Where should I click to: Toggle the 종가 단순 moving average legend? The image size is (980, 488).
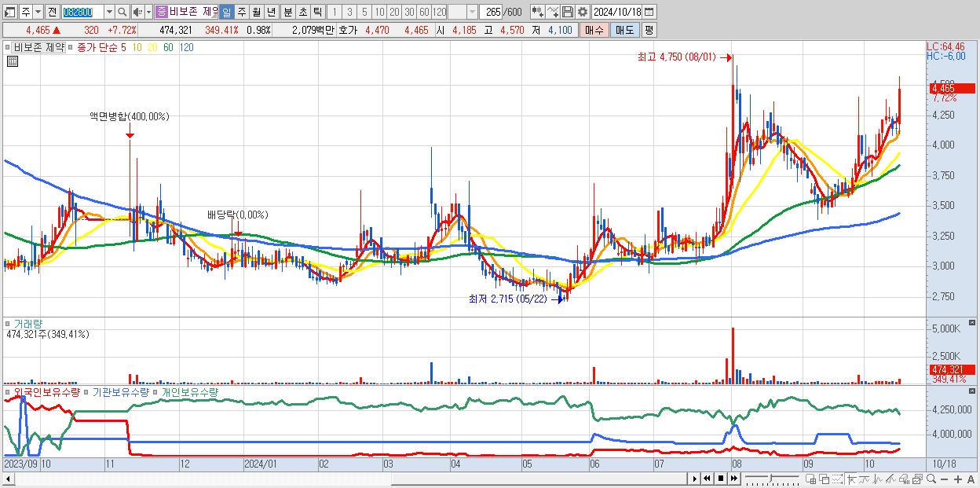click(x=98, y=47)
